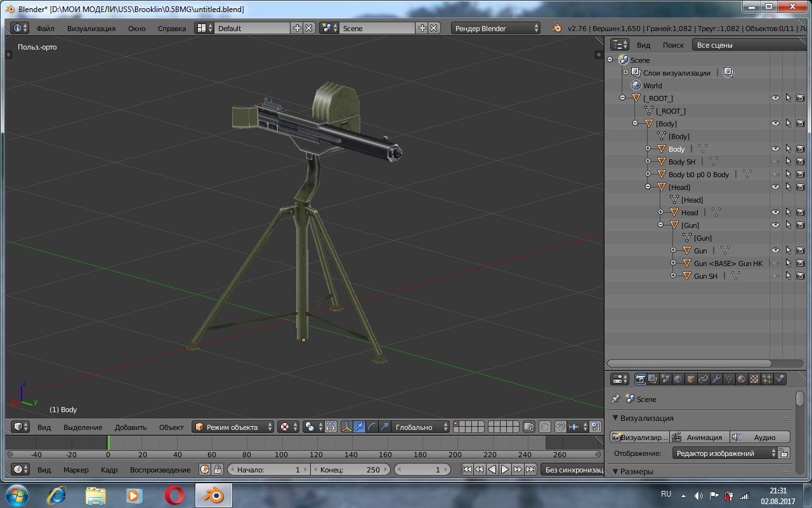Toggle selectability of the Gun object
The width and height of the screenshot is (812, 508).
[788, 250]
